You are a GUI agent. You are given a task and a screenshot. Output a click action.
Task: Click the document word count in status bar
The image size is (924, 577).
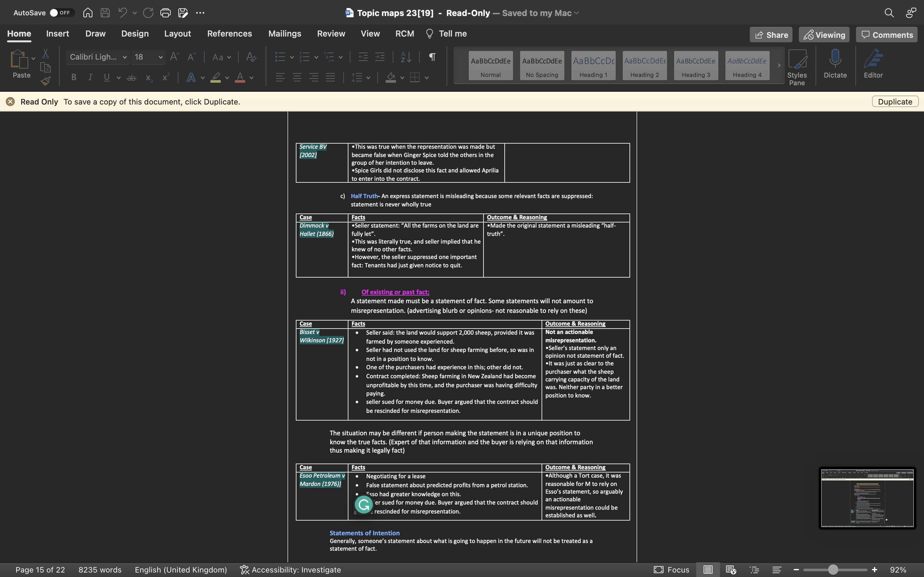pos(100,569)
